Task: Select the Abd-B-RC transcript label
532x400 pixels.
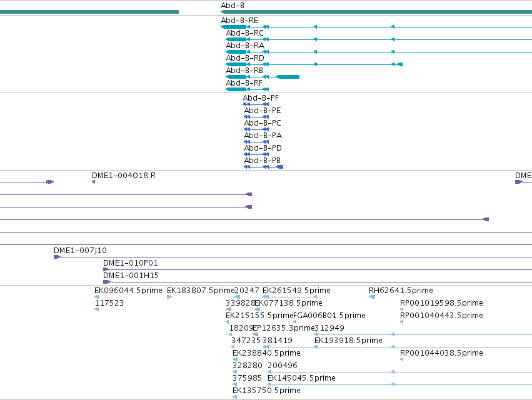Action: click(244, 33)
